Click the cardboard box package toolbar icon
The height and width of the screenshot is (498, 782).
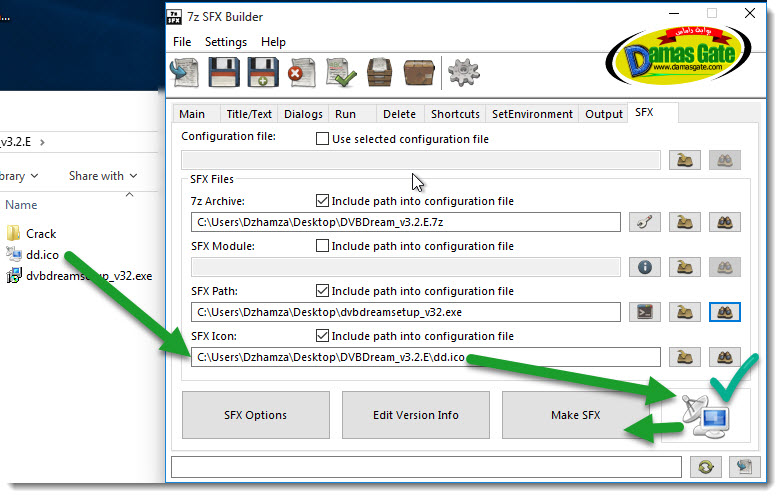coord(419,73)
